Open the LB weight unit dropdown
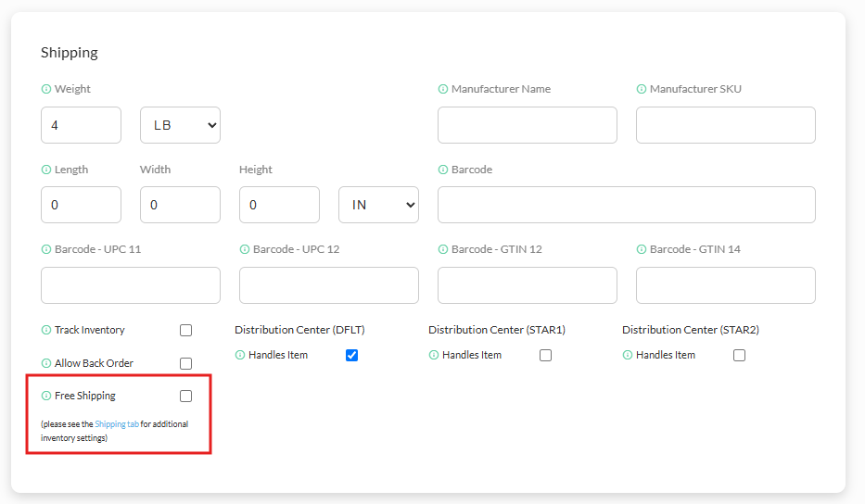Viewport: 865px width, 504px height. tap(181, 125)
